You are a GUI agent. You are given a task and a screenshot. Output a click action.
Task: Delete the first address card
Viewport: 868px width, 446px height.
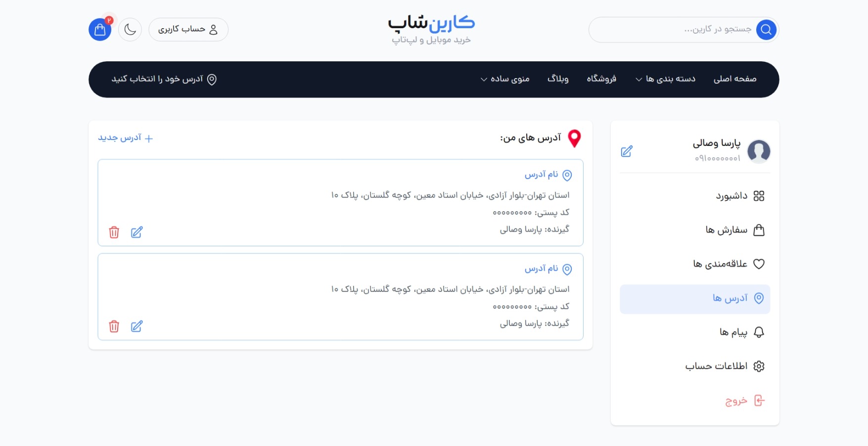(114, 232)
